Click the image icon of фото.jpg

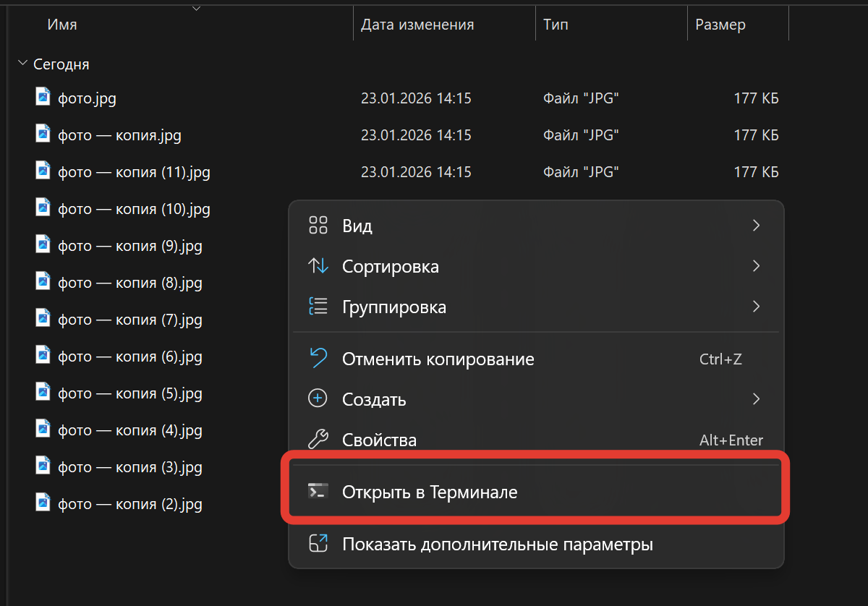pos(43,97)
